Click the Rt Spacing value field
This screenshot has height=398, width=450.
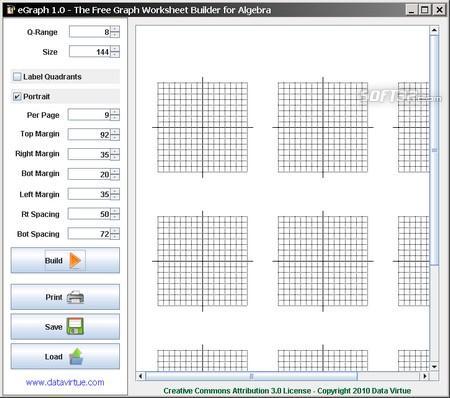(89, 214)
